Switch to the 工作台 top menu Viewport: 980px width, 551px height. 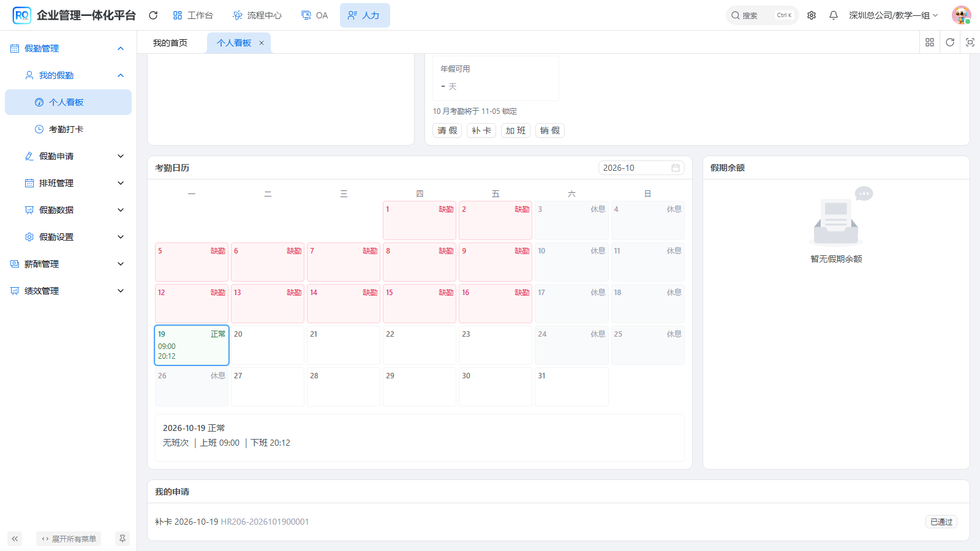[193, 15]
